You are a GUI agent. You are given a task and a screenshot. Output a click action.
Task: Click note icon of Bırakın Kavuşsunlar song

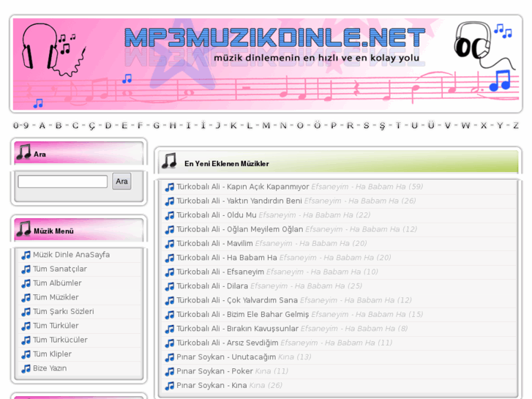point(169,329)
